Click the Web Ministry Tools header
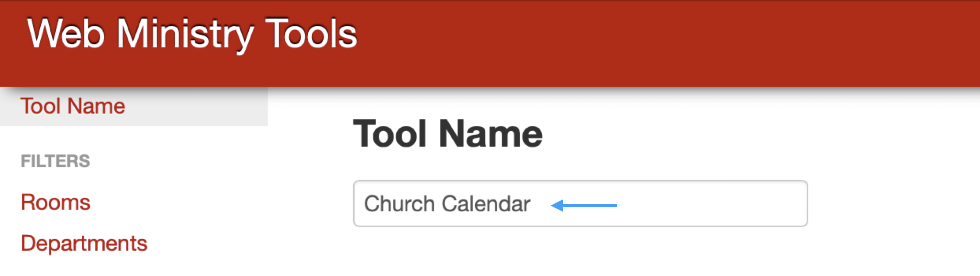Viewport: 980px width, 276px height. tap(192, 34)
